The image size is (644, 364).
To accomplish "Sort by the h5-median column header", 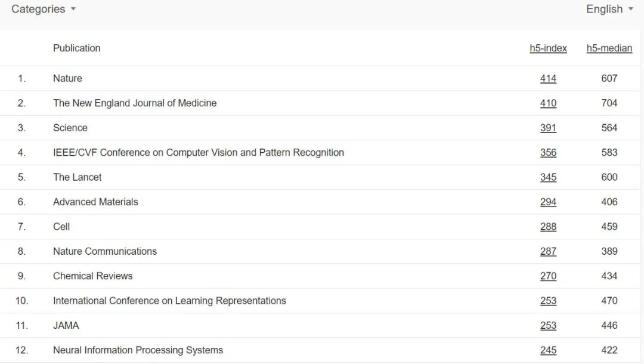I will click(x=609, y=48).
